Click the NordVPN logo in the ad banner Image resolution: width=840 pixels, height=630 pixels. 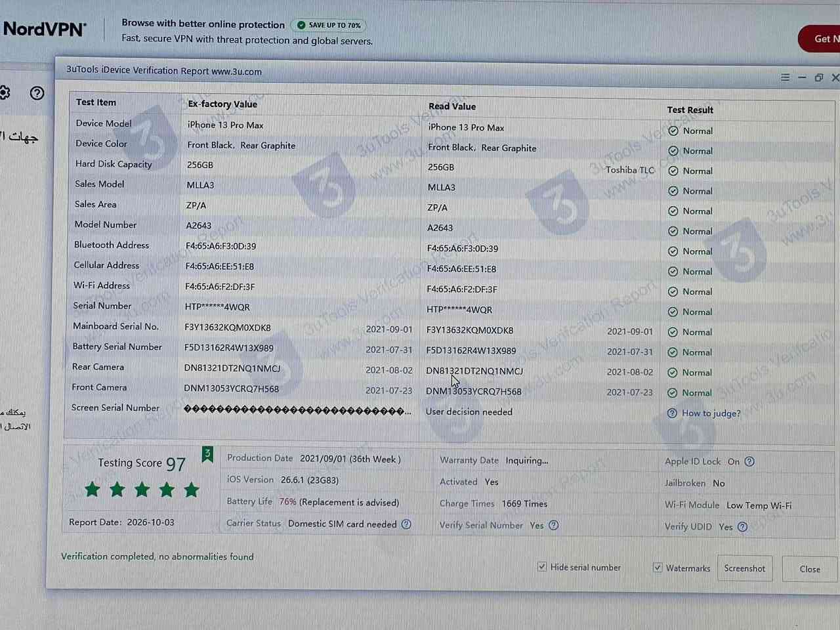(45, 30)
